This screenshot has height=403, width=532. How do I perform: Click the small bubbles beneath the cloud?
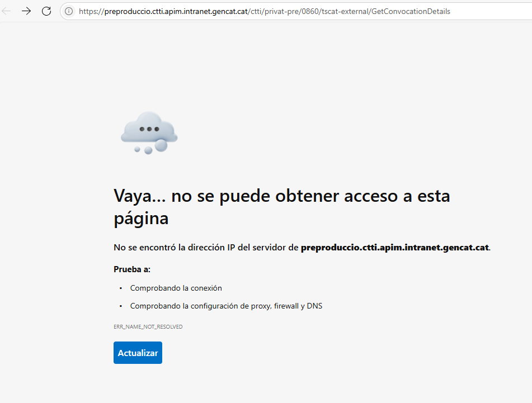pos(149,149)
